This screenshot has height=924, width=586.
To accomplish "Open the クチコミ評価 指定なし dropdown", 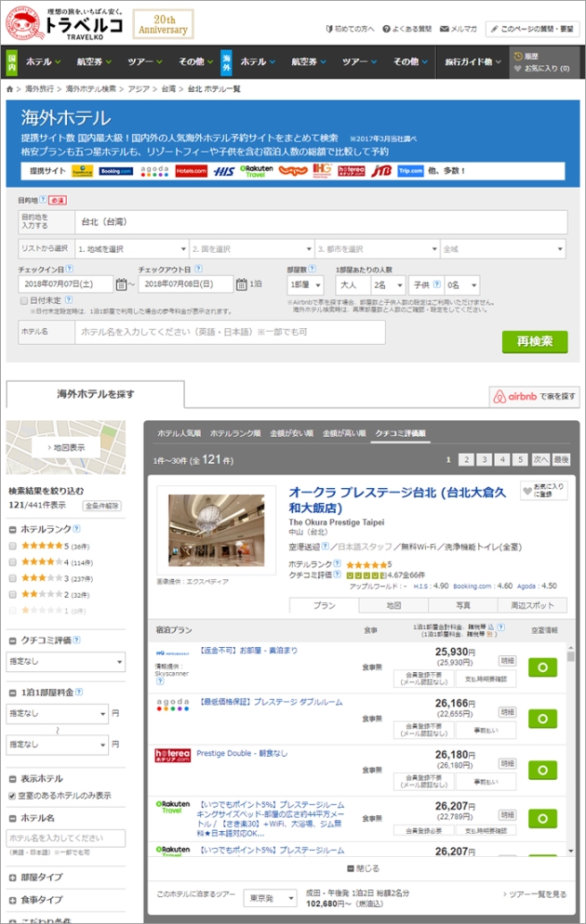I will (x=65, y=662).
